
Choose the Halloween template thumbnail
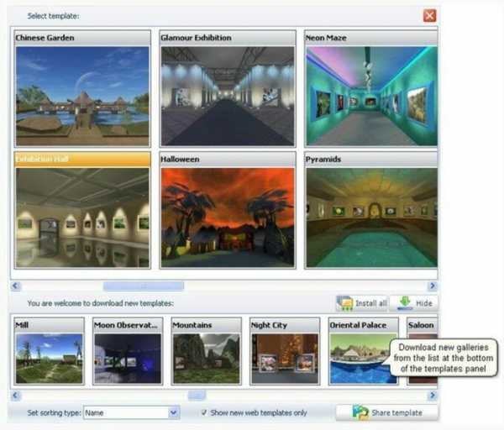tap(228, 218)
